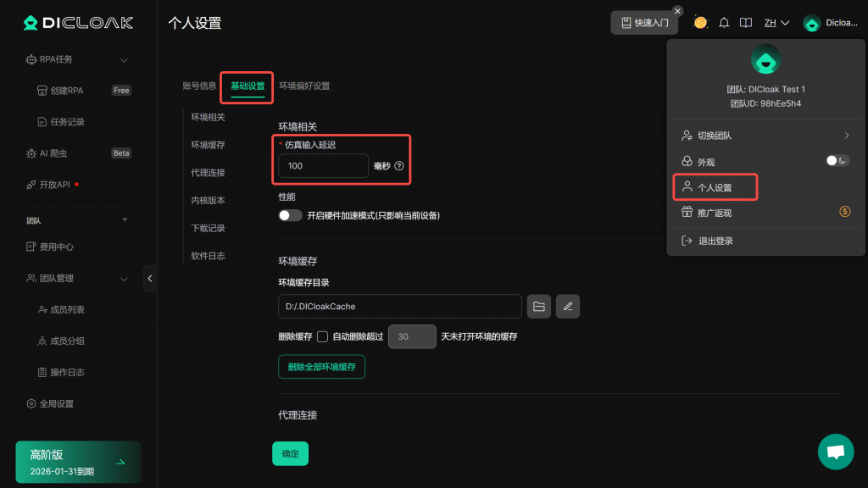This screenshot has width=868, height=488.
Task: Click the edit pencil for cache directory
Action: click(568, 306)
